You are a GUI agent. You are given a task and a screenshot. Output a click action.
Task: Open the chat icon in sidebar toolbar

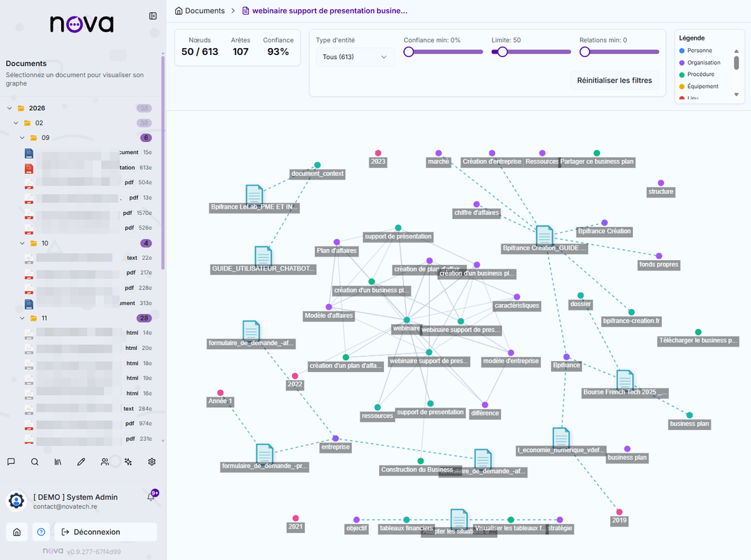coord(11,461)
